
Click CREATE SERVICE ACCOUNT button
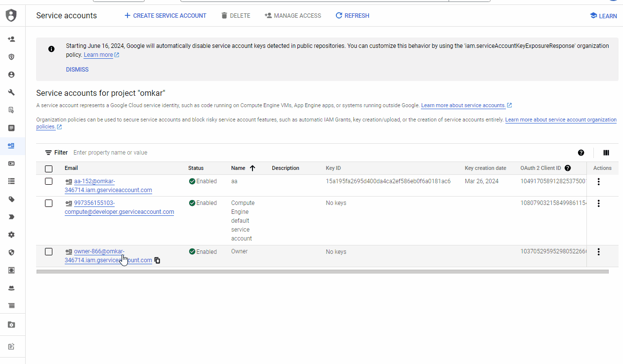point(165,16)
